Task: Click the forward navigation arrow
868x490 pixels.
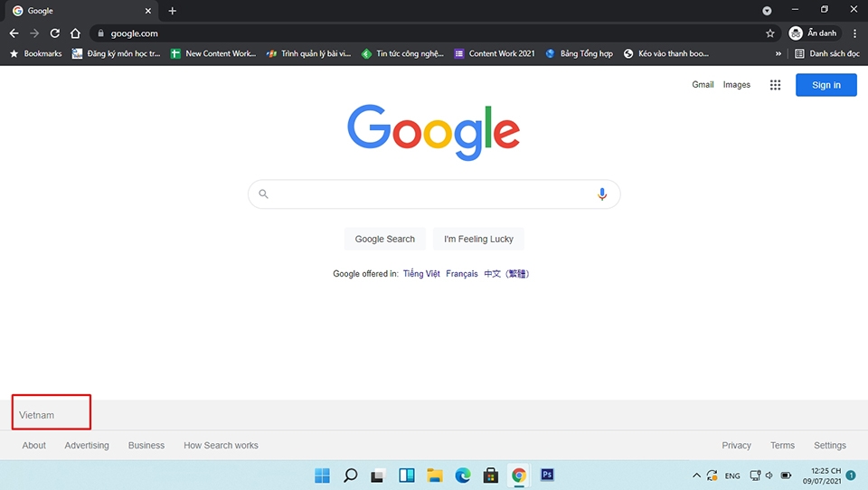Action: click(34, 33)
